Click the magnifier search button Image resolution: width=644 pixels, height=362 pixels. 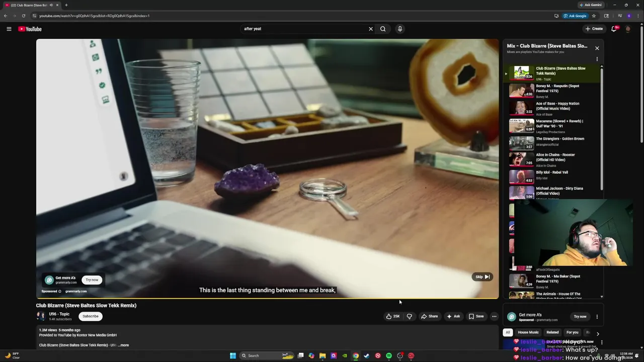[x=383, y=29]
